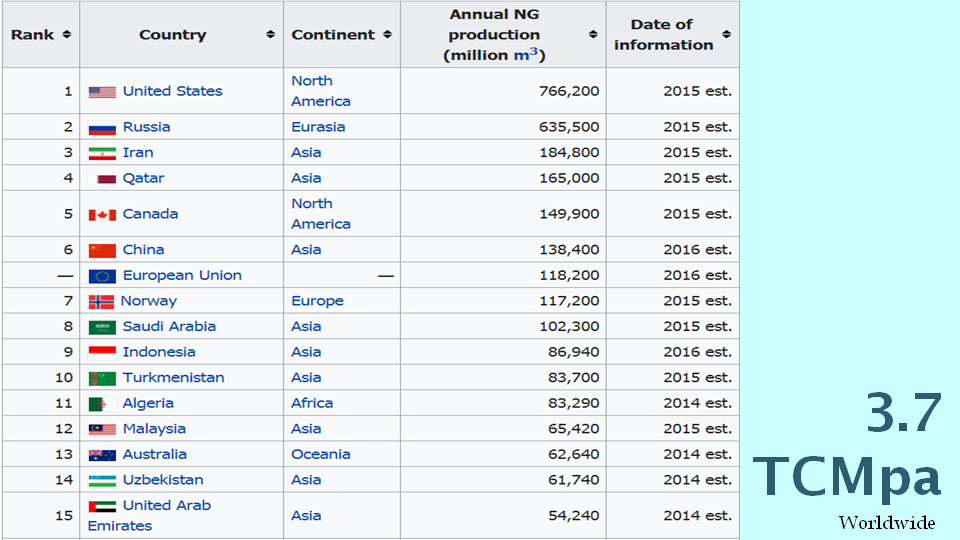Click the United States flag icon
The height and width of the screenshot is (540, 960).
[102, 92]
